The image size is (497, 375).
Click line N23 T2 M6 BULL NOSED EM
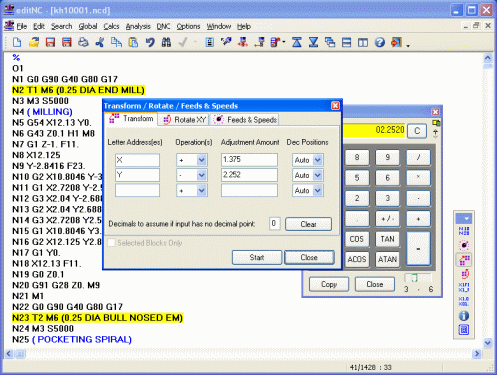tap(97, 318)
